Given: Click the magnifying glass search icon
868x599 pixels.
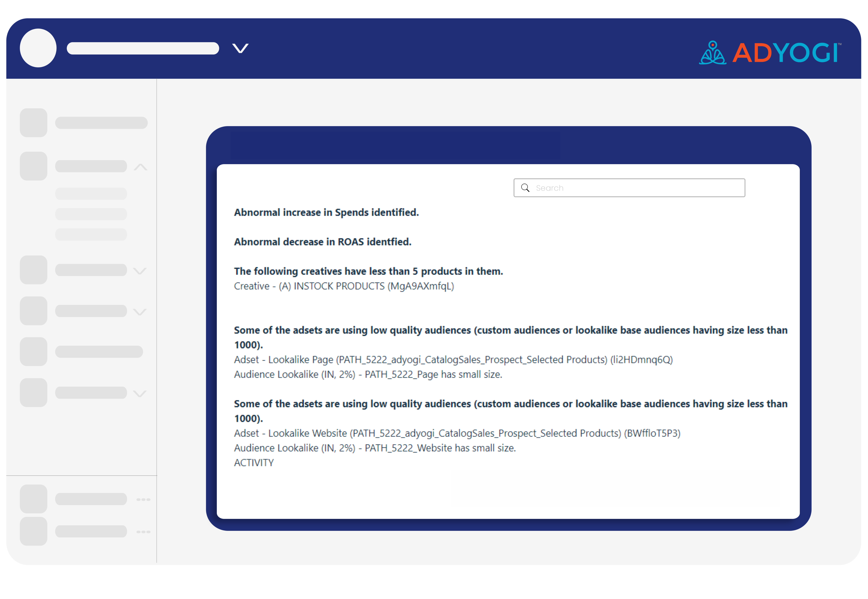Looking at the screenshot, I should (525, 188).
